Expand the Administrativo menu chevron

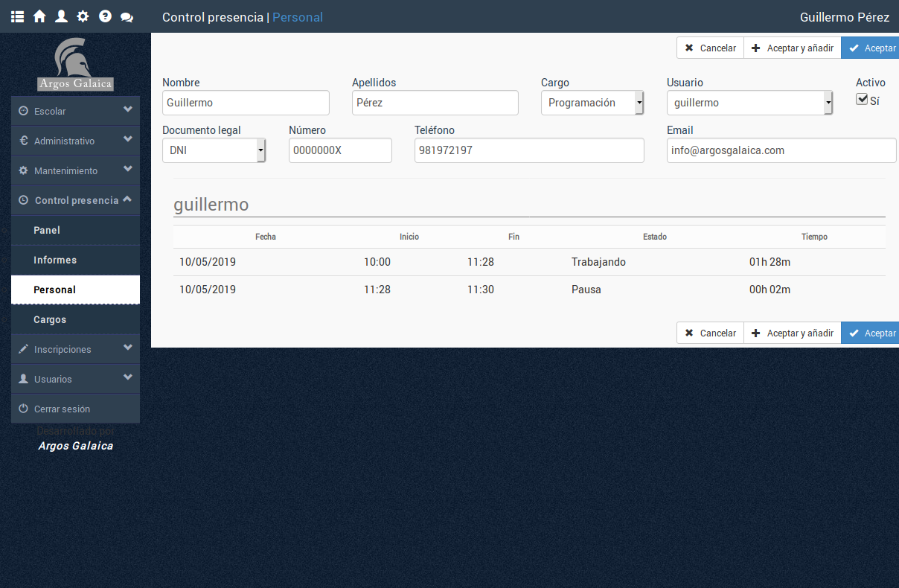tap(128, 140)
